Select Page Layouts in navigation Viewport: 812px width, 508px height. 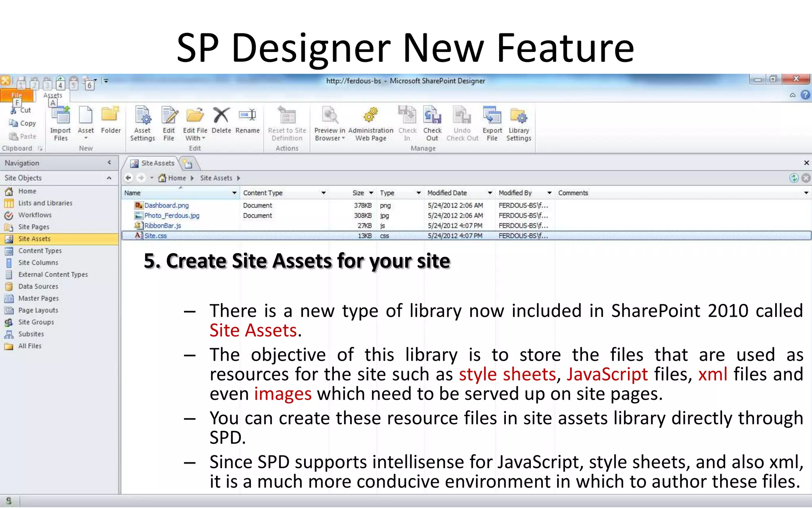tap(38, 310)
